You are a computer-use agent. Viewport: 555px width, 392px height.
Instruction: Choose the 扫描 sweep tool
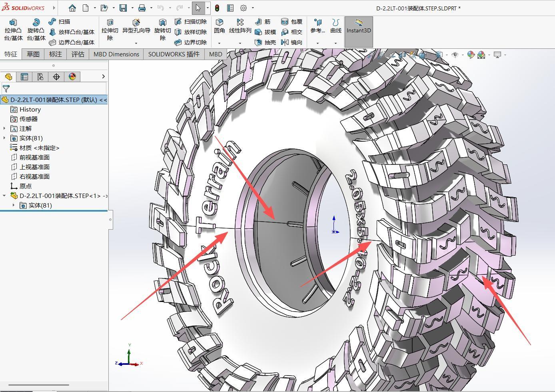click(59, 22)
